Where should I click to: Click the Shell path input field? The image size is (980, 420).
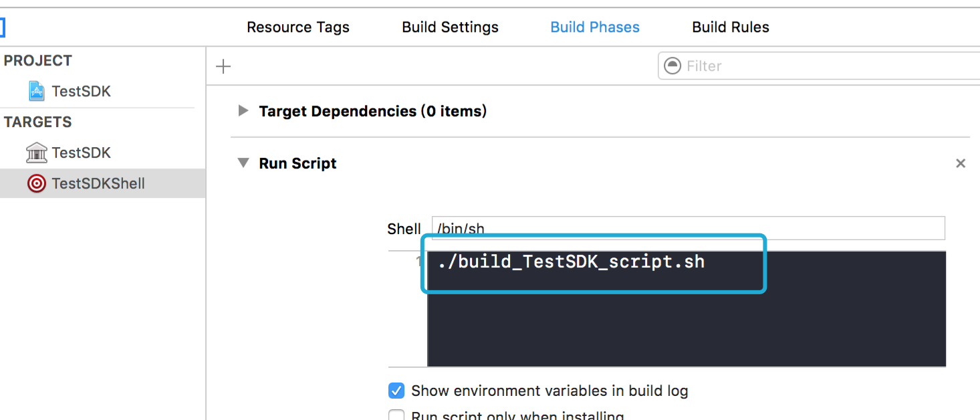pos(688,228)
